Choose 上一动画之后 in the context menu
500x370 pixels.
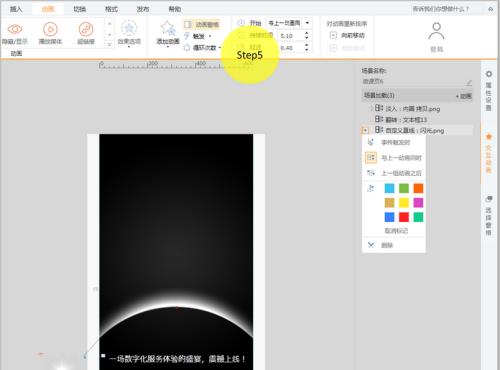pyautogui.click(x=394, y=173)
